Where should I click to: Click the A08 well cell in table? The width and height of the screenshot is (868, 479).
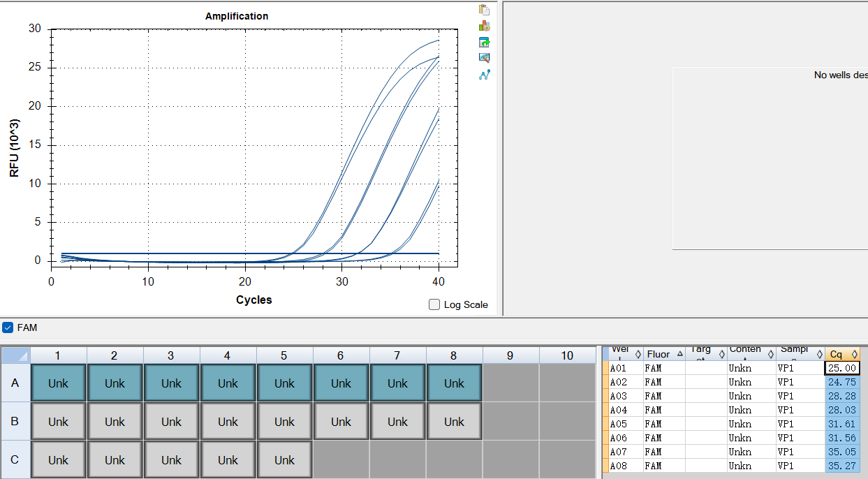coord(626,466)
